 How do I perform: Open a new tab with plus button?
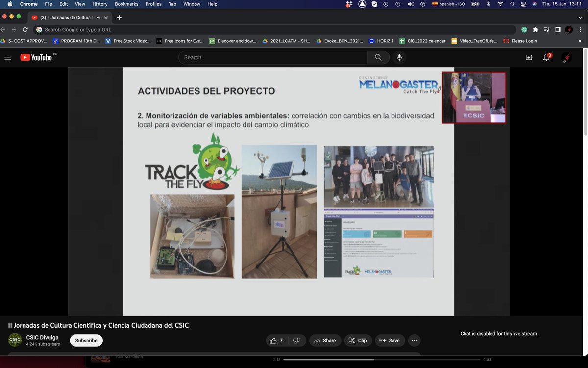pyautogui.click(x=119, y=17)
